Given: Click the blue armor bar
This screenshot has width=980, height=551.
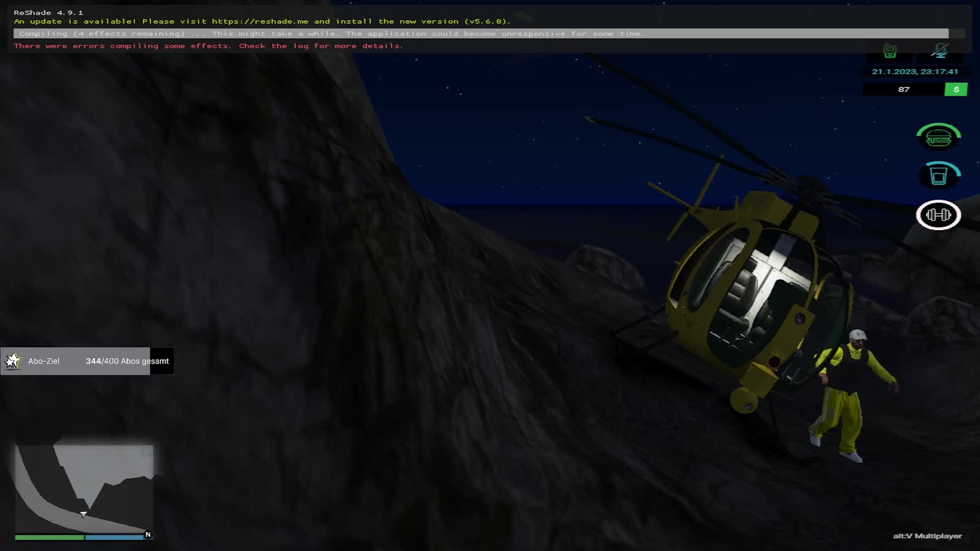Looking at the screenshot, I should point(115,538).
